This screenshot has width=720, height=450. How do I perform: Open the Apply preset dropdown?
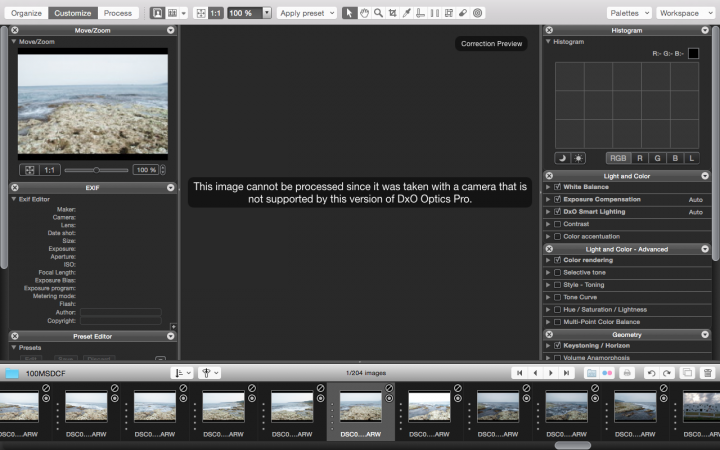pos(306,13)
